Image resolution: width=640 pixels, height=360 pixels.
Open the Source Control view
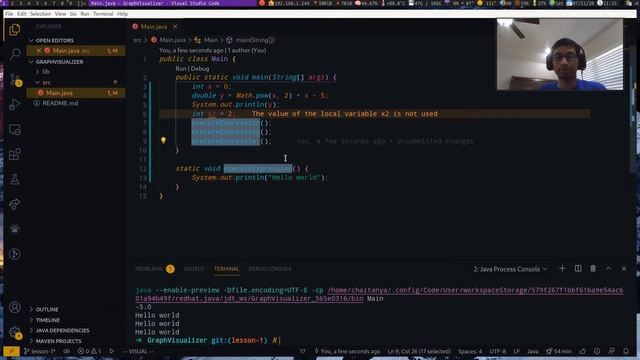pyautogui.click(x=15, y=79)
